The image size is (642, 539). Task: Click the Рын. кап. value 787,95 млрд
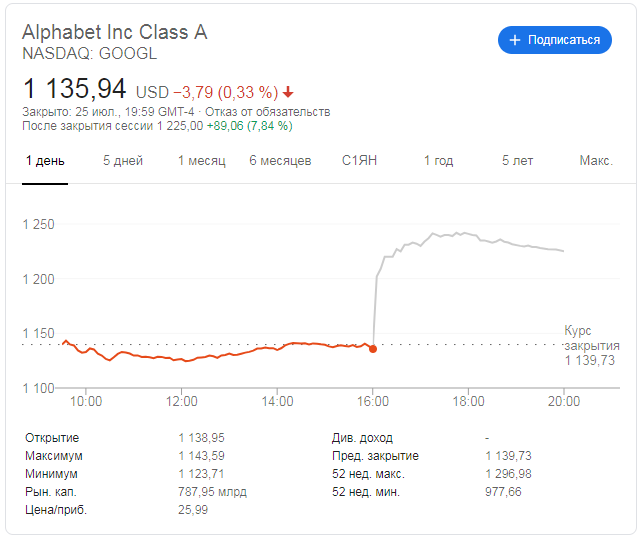pos(212,491)
